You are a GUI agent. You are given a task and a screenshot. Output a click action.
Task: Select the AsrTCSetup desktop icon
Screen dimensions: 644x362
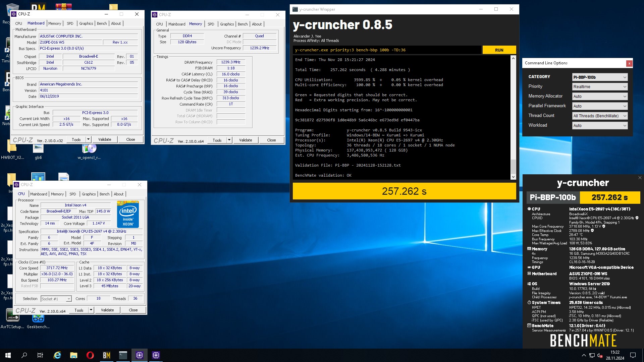pos(12,318)
